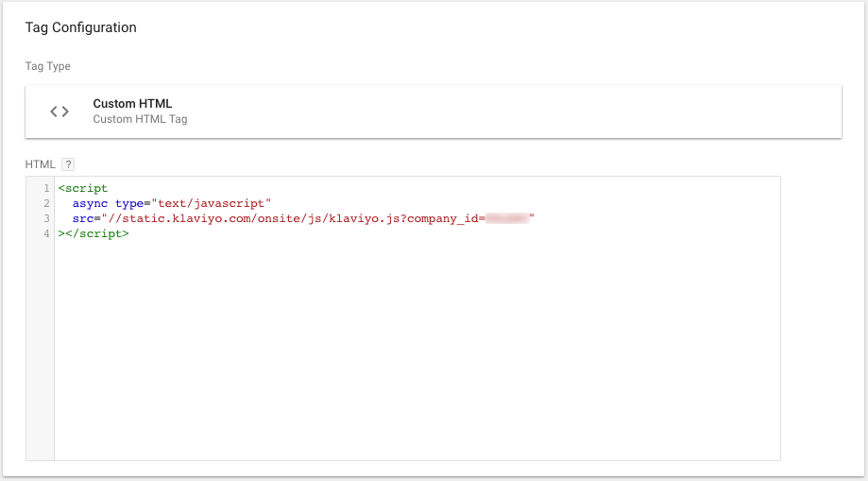The width and height of the screenshot is (868, 481).
Task: Click the "async" attribute in the code
Action: tap(91, 203)
